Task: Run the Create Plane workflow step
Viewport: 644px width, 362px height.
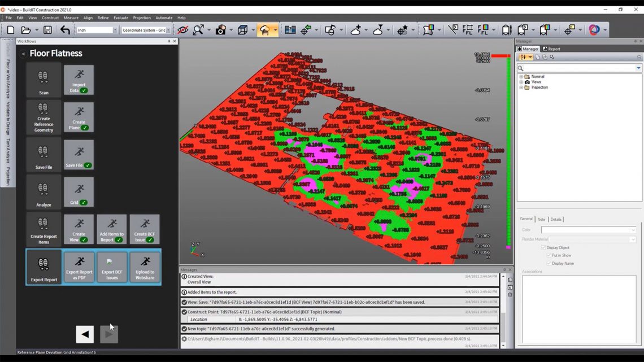Action: click(x=79, y=117)
